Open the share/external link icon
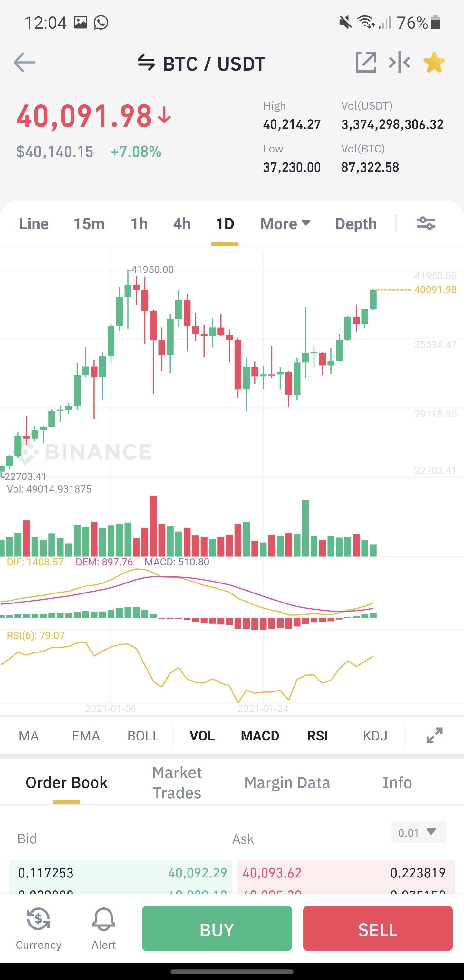 (x=365, y=63)
